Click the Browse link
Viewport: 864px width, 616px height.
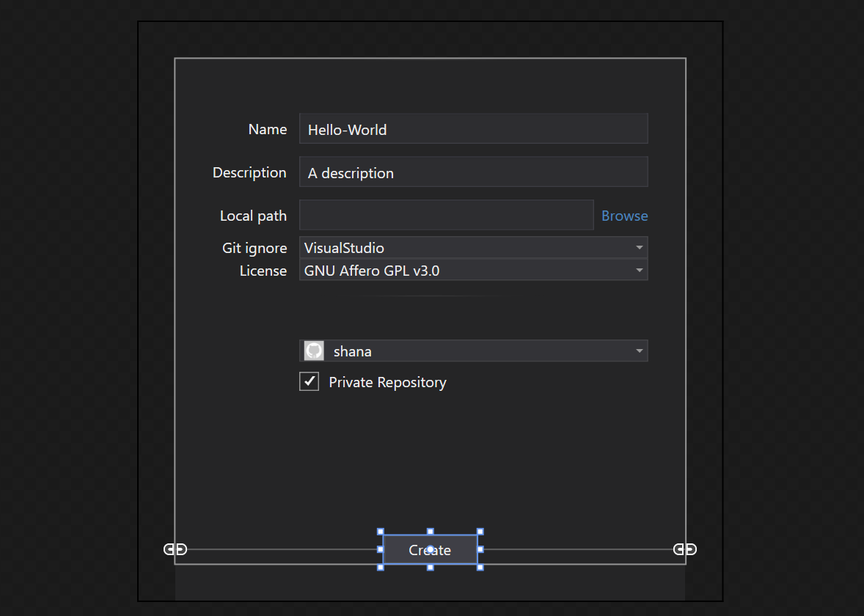pos(624,216)
